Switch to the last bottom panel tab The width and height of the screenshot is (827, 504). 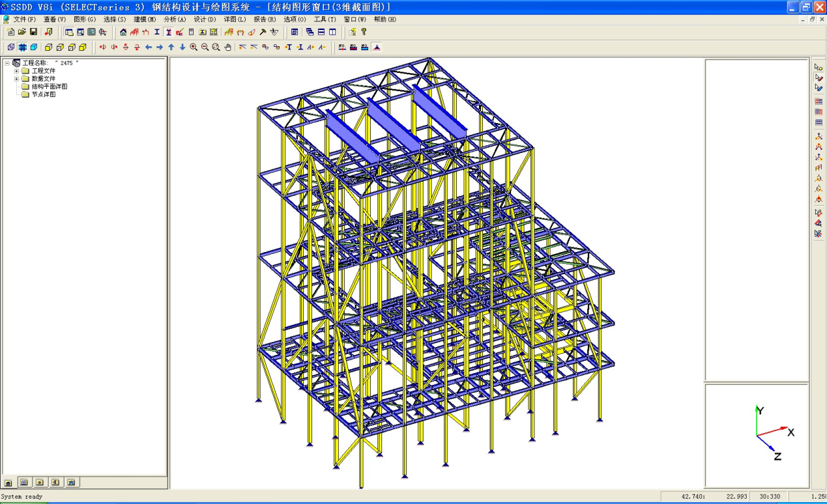[72, 483]
